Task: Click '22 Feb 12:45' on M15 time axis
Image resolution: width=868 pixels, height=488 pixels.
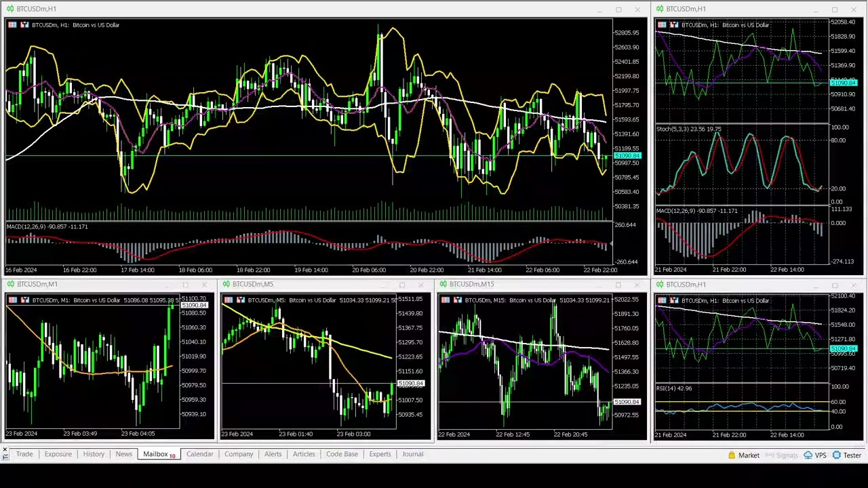Action: coord(512,434)
